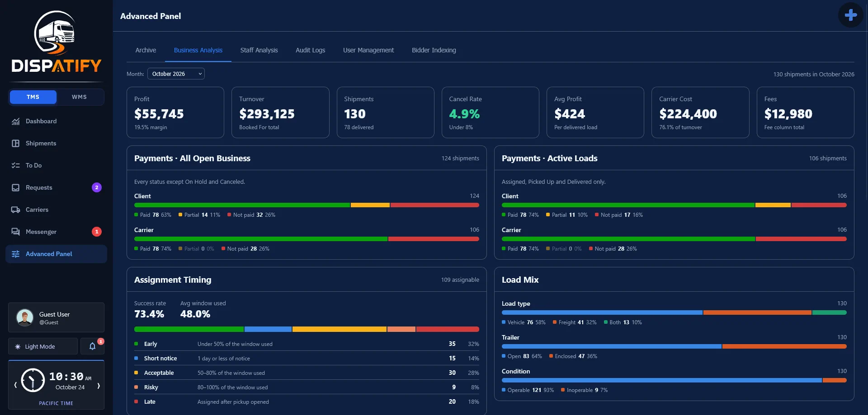Click the Success rate 73.4% value
This screenshot has height=415, width=868.
coord(149,314)
